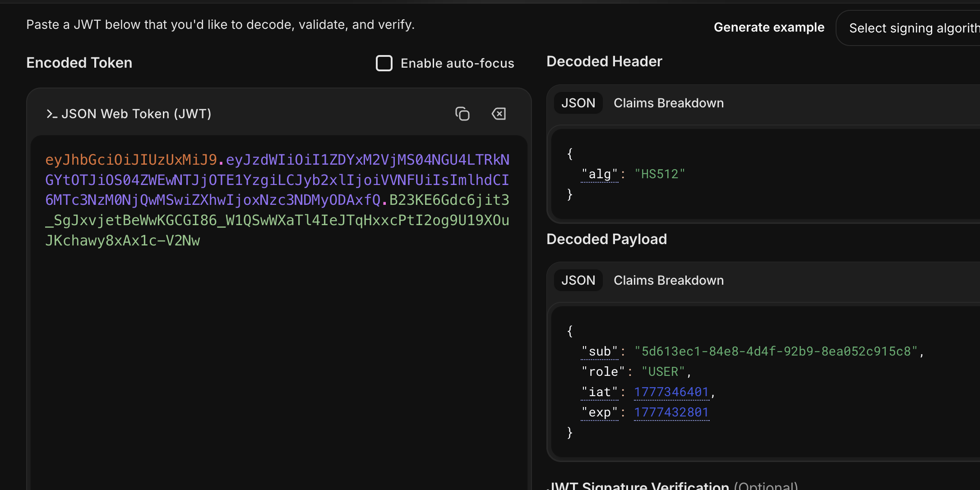Click the "exp" claim key in payload
This screenshot has width=980, height=490.
tap(600, 412)
